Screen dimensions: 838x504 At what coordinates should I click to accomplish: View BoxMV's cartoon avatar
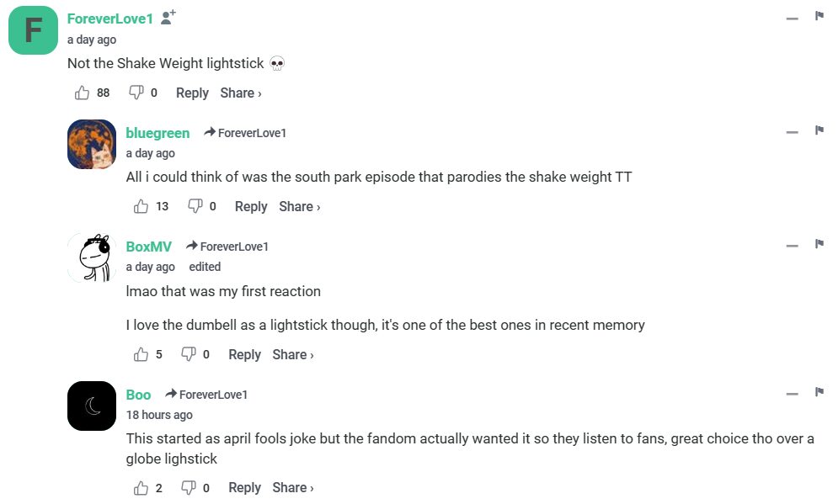point(91,257)
